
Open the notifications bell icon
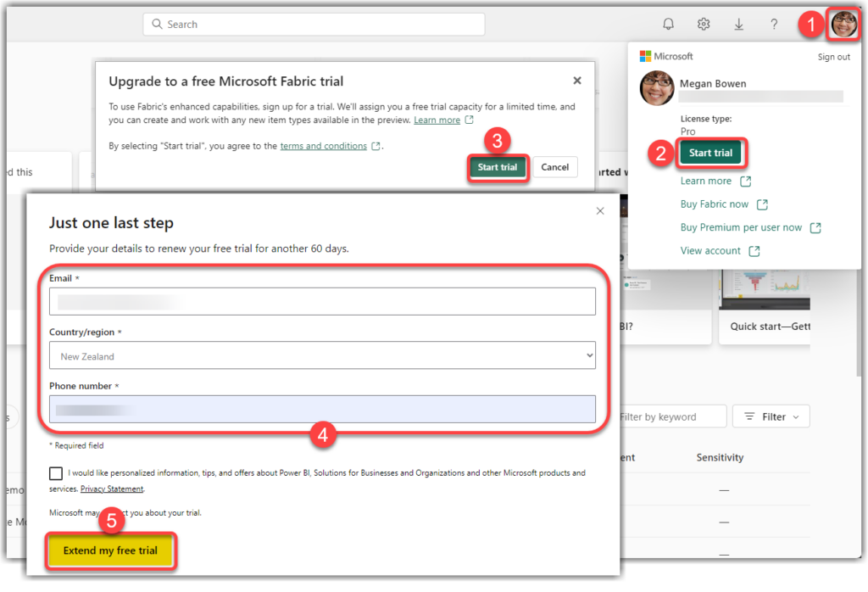[668, 24]
